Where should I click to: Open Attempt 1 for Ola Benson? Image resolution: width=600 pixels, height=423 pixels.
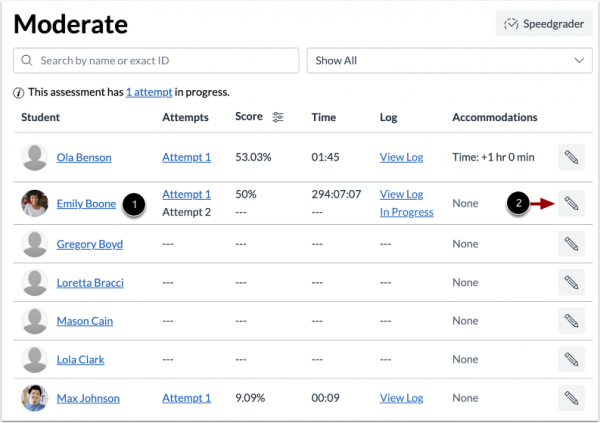[x=186, y=157]
